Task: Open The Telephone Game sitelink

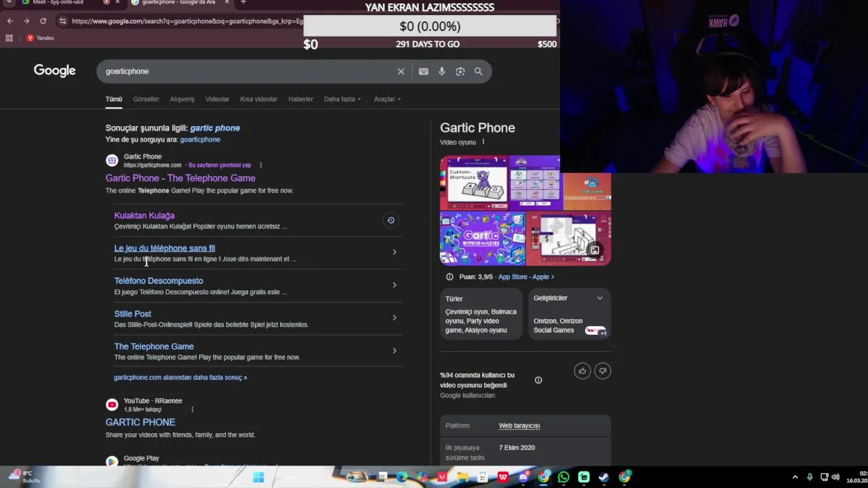Action: point(154,346)
